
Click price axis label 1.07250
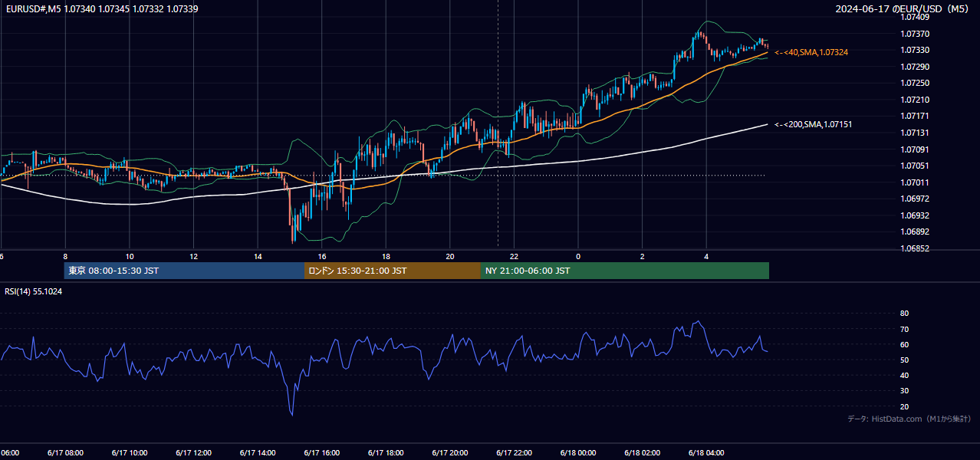tap(914, 83)
